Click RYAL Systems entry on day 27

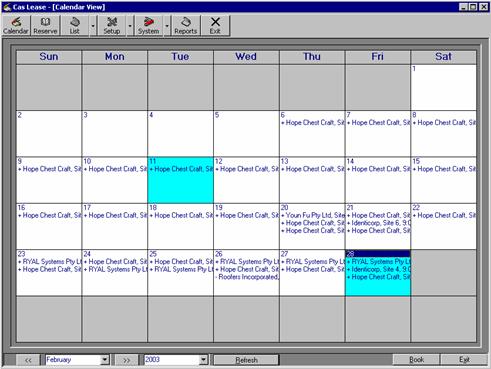pyautogui.click(x=313, y=262)
